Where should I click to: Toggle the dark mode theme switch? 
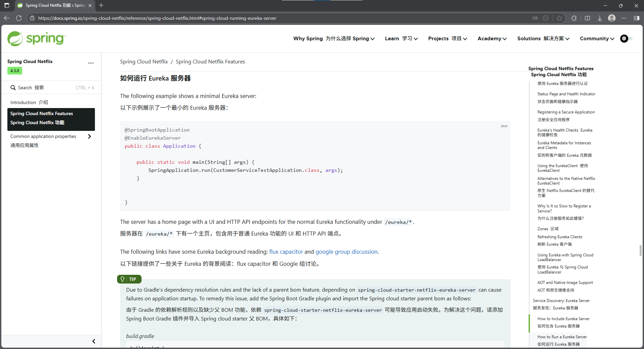[x=626, y=39]
